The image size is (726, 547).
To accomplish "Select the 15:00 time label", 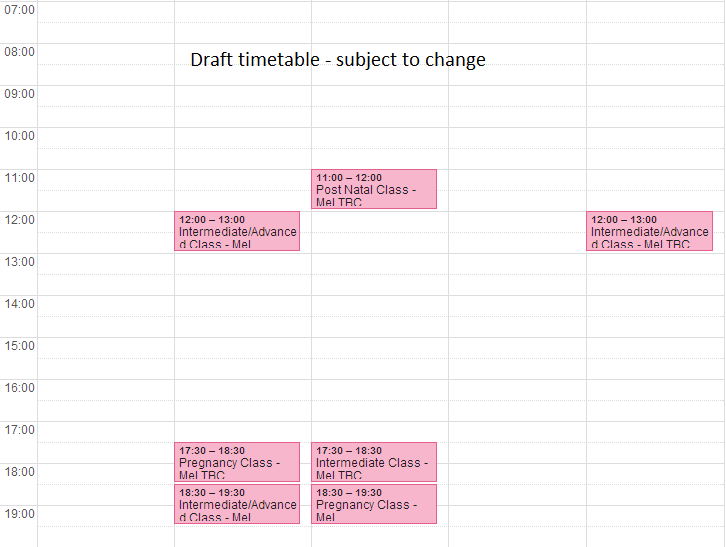I will pos(19,346).
